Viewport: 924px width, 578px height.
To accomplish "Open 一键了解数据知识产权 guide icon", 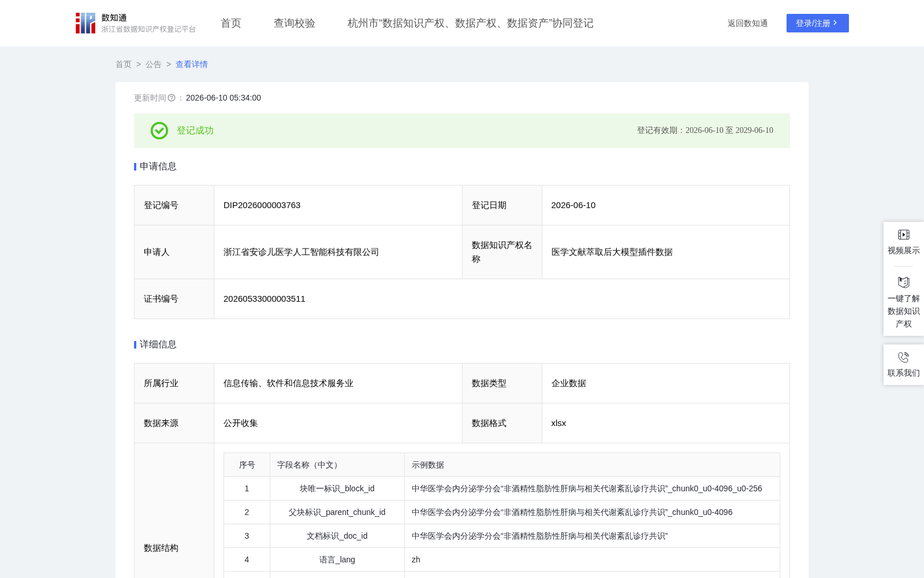I will (x=904, y=282).
